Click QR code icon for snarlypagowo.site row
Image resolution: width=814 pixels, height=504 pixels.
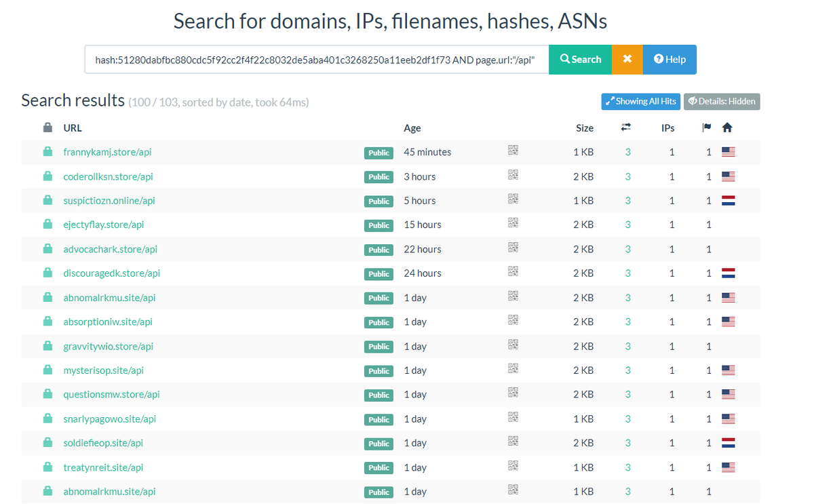[x=513, y=417]
